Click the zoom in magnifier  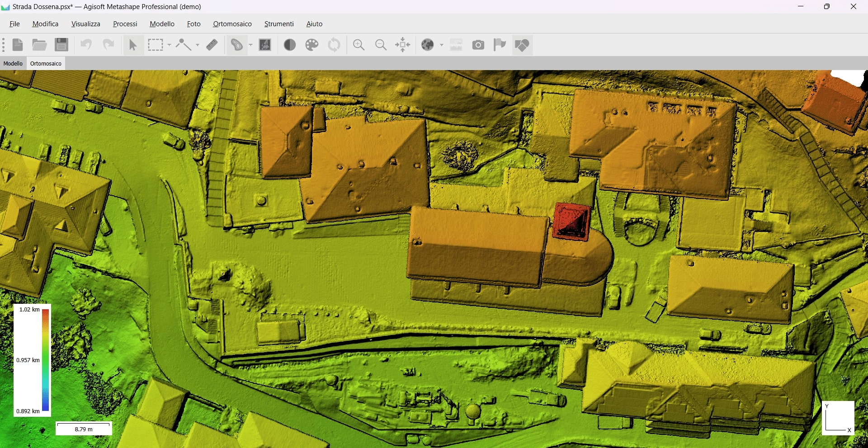click(x=359, y=45)
